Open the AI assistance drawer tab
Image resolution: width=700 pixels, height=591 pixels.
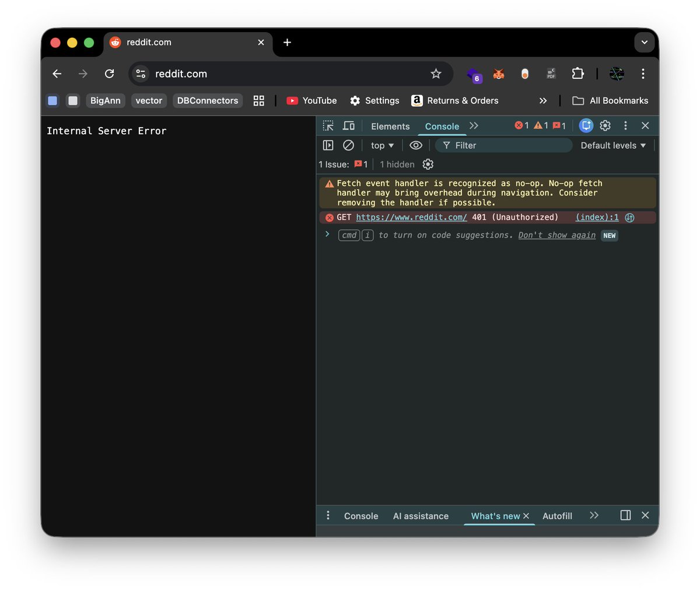(x=421, y=516)
